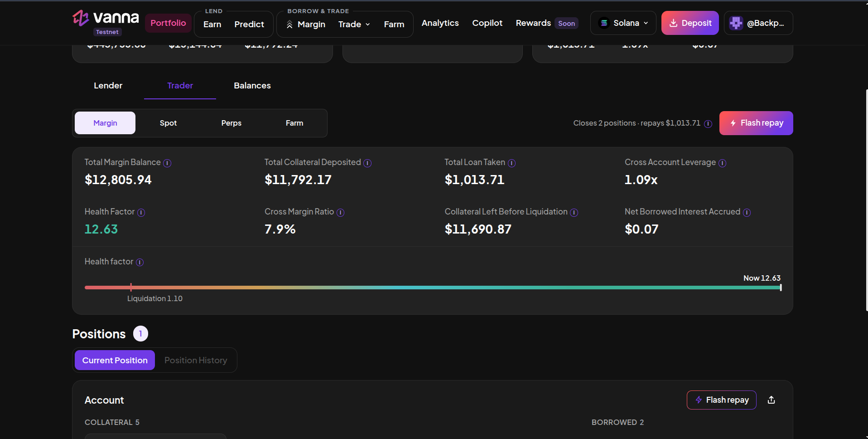
Task: Show info tooltip for Total Loan Taken
Action: (511, 163)
